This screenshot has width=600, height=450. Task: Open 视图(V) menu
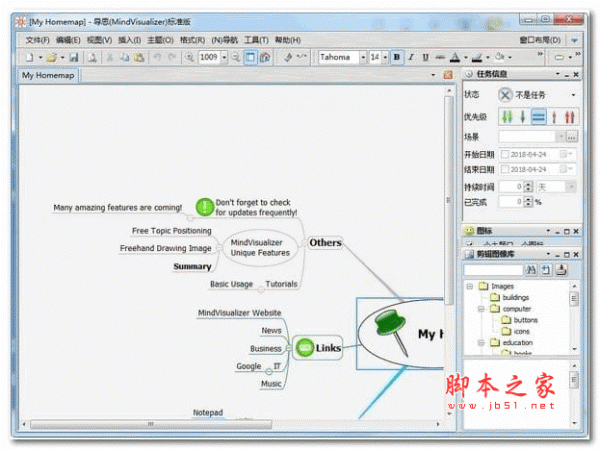(x=99, y=40)
